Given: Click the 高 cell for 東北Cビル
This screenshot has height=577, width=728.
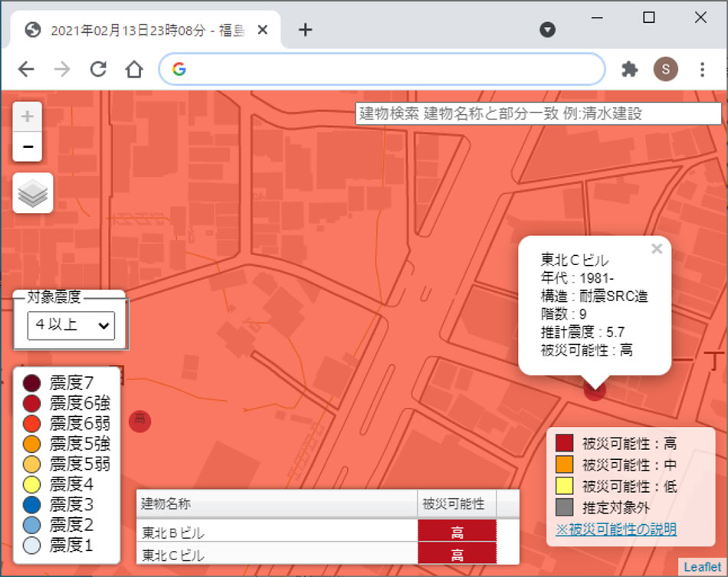Looking at the screenshot, I should (x=457, y=553).
